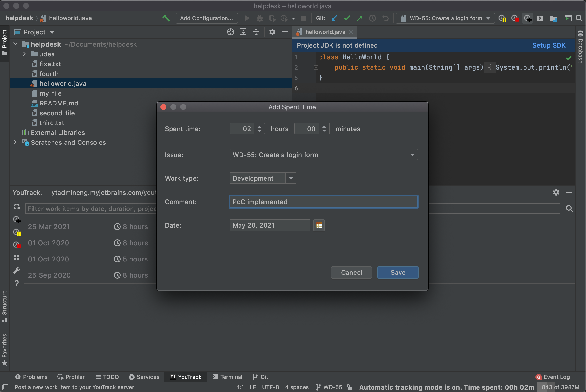The height and width of the screenshot is (392, 586).
Task: Click the search everywhere magnifier icon
Action: (579, 18)
